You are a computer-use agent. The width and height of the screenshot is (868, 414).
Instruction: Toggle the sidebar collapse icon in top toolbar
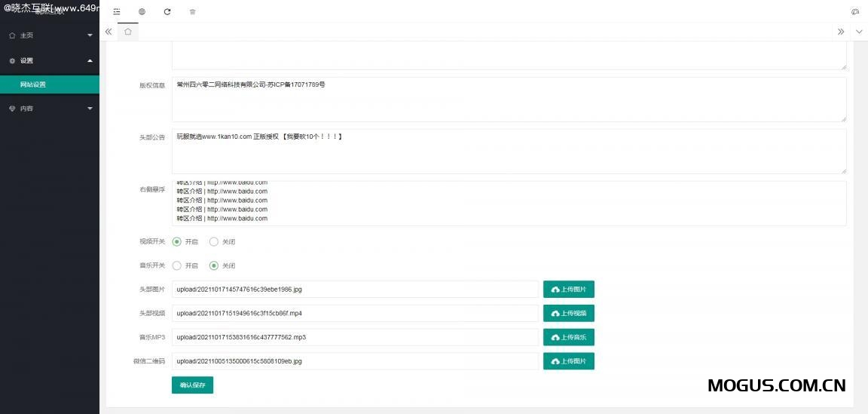117,12
